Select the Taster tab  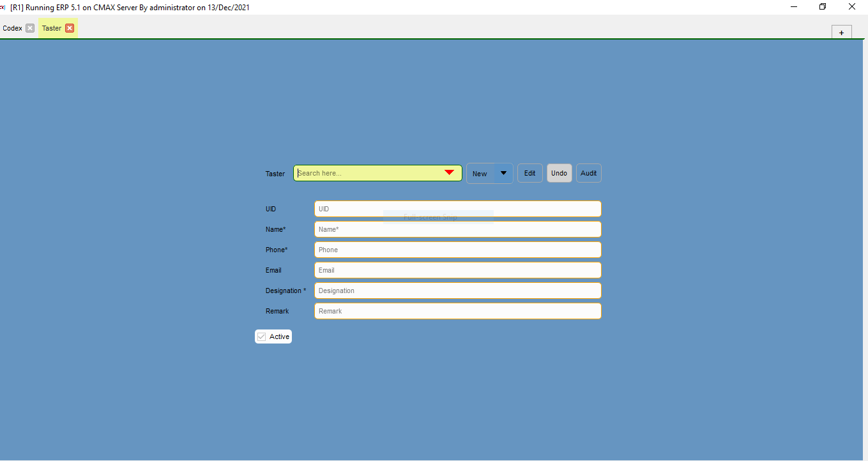coord(52,28)
